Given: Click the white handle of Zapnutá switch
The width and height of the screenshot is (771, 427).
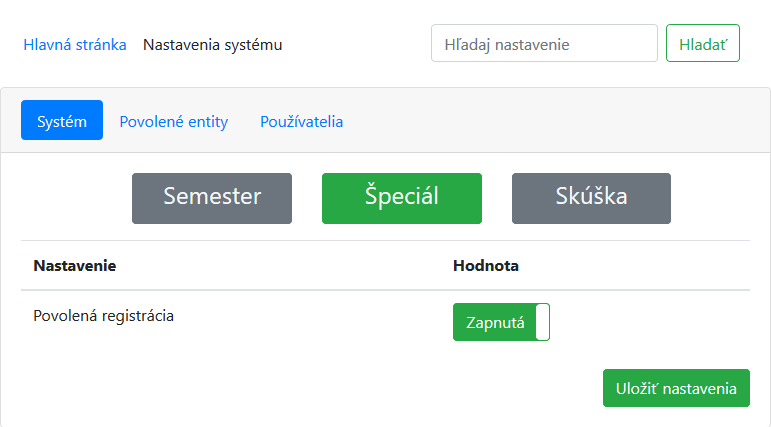Looking at the screenshot, I should coord(542,322).
